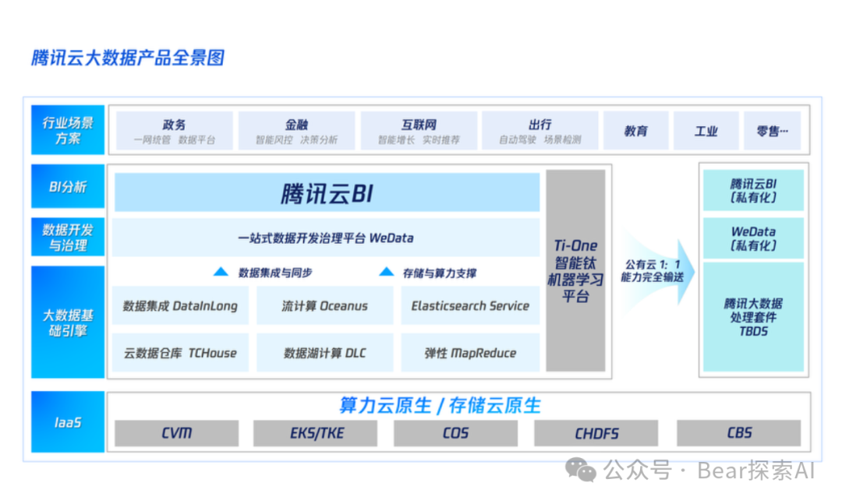Select the Elasticsearch Service box
Viewport: 842px width, 504px height.
coord(470,305)
